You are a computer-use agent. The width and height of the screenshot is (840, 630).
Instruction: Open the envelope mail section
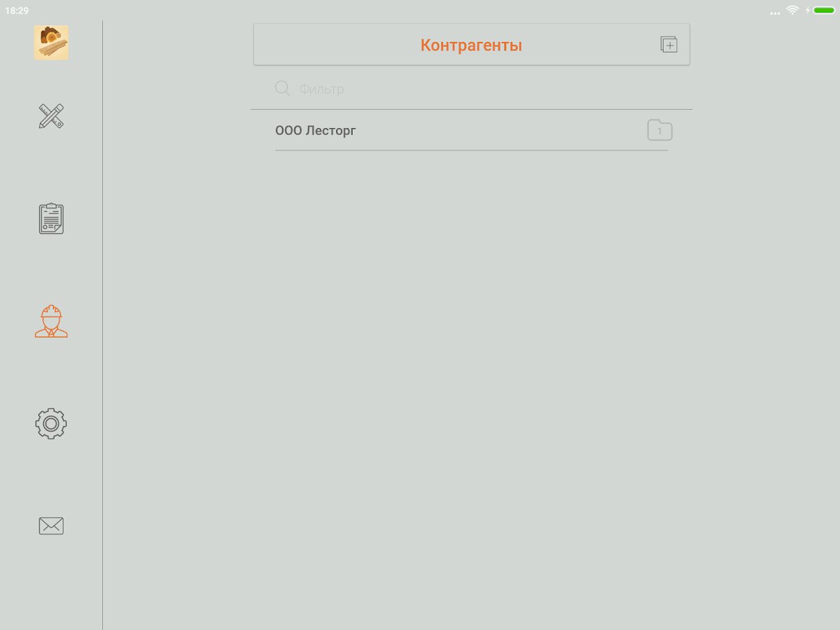click(x=51, y=526)
